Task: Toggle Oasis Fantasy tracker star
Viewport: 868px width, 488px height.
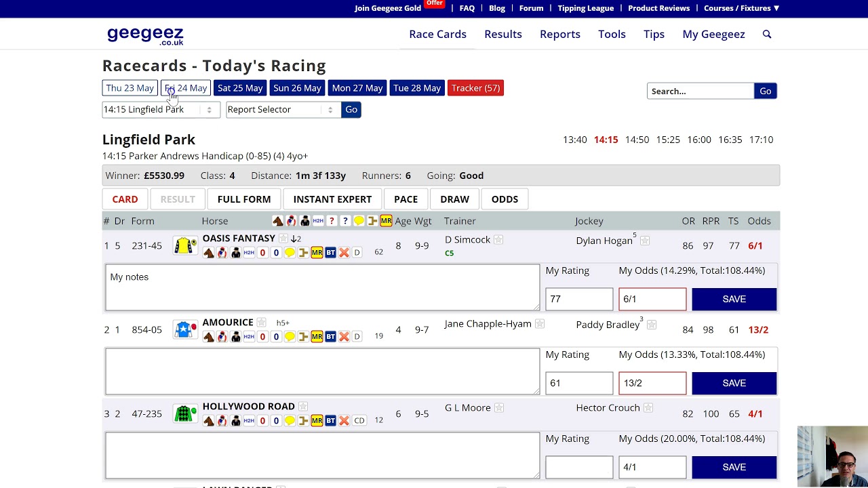Action: pyautogui.click(x=283, y=239)
